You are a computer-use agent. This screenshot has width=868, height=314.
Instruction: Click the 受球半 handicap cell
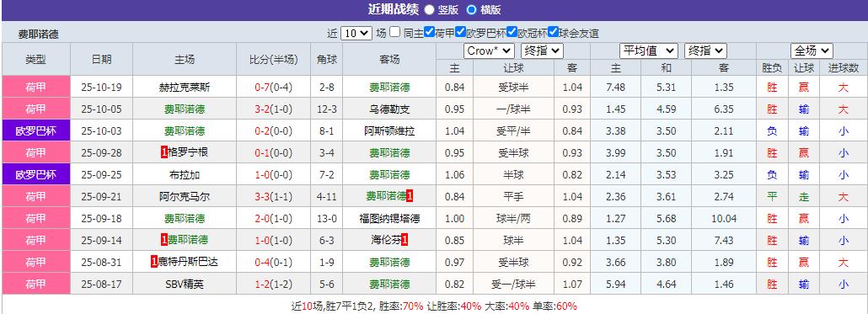point(513,88)
